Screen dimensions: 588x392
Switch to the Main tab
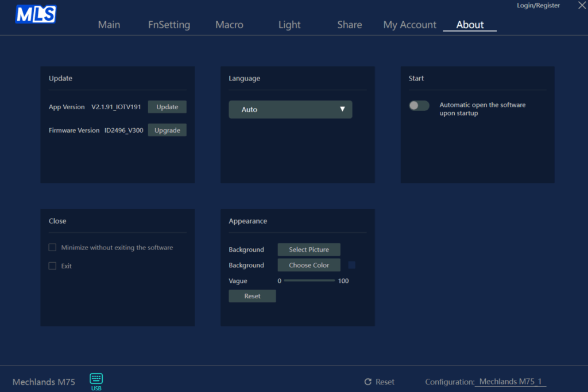[x=109, y=25]
